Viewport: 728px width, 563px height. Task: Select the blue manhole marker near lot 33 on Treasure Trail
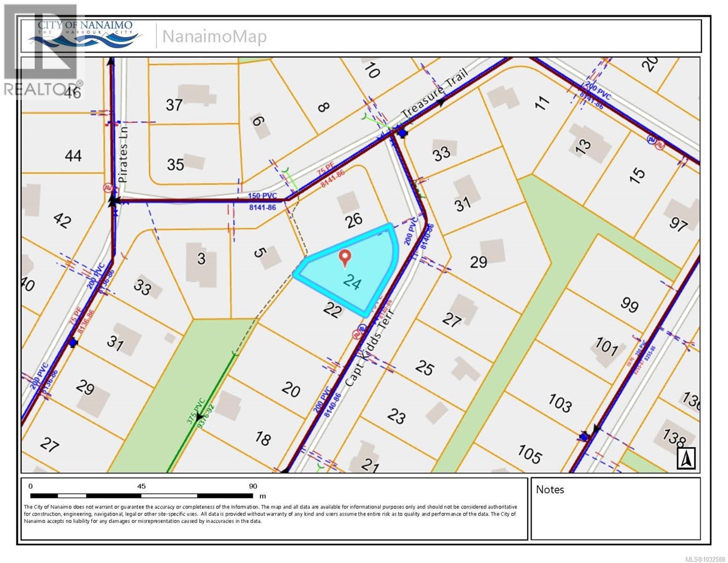(403, 133)
